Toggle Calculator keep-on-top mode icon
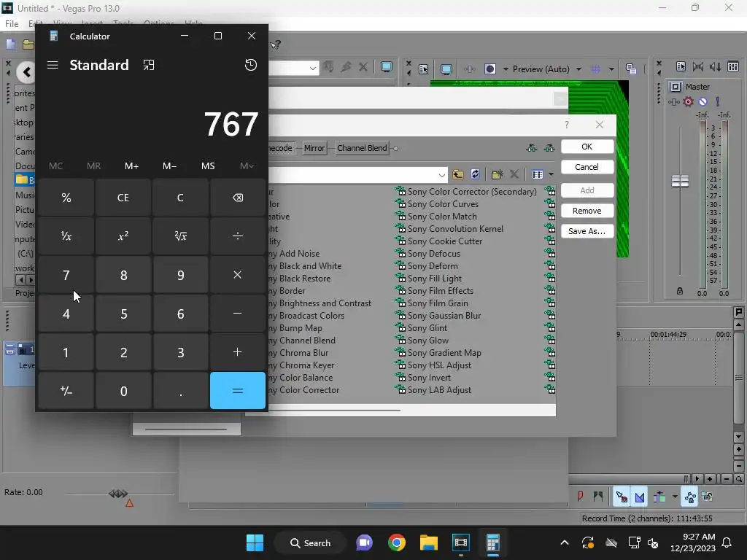This screenshot has height=560, width=747. click(149, 65)
